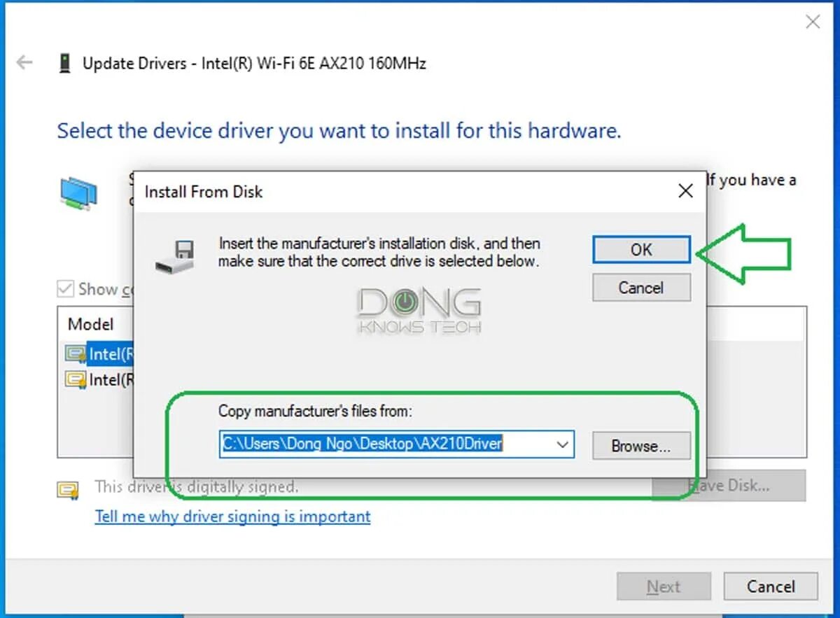Click icon of highlighted Intel driver entry
This screenshot has width=840, height=618.
pos(75,355)
